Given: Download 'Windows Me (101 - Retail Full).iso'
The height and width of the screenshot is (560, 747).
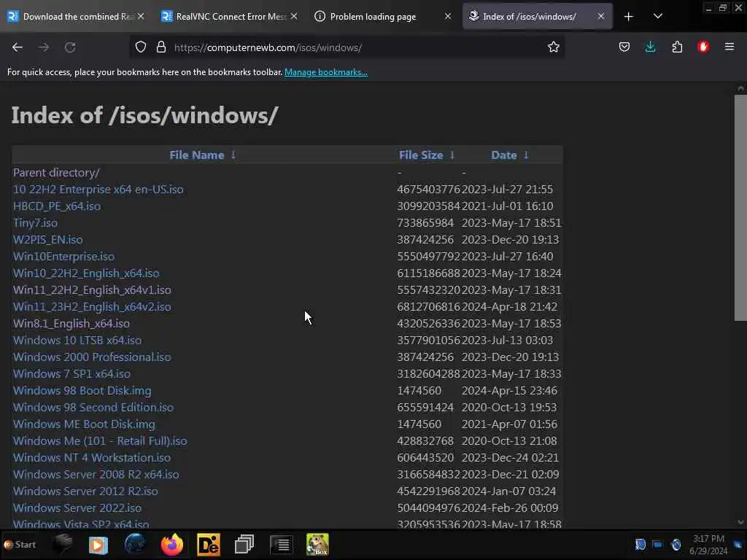Looking at the screenshot, I should coord(100,441).
